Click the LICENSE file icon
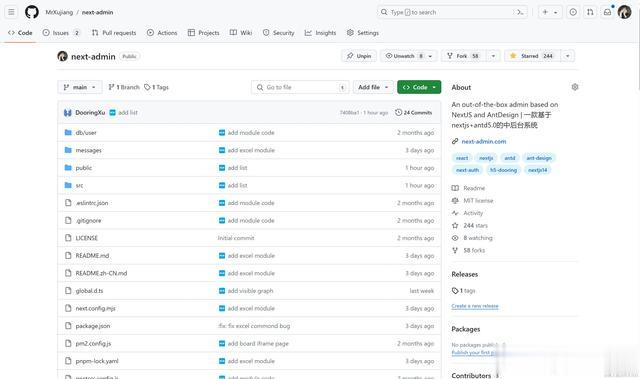The width and height of the screenshot is (640, 379). coord(68,238)
